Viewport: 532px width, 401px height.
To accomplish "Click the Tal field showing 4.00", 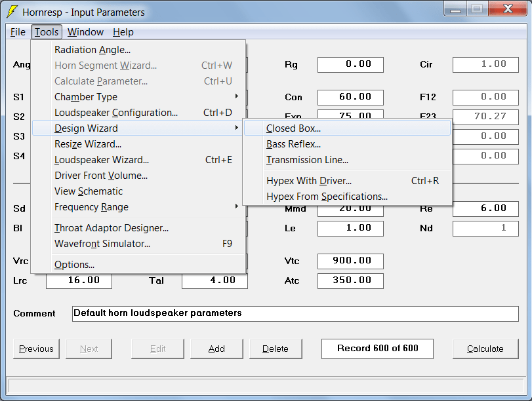I will 215,280.
